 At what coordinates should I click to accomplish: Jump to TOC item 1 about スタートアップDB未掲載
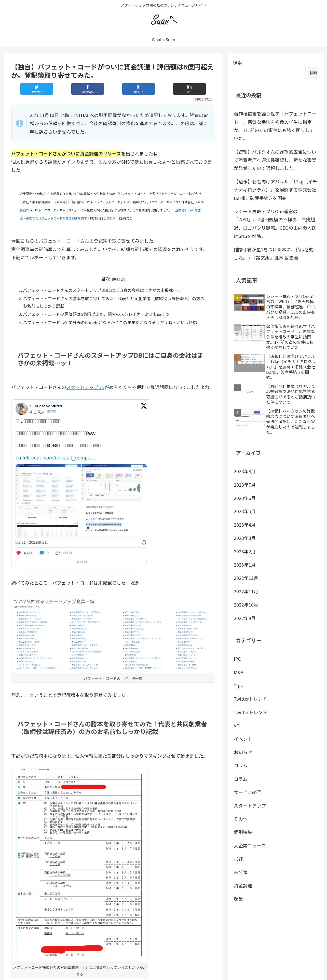coord(104,290)
